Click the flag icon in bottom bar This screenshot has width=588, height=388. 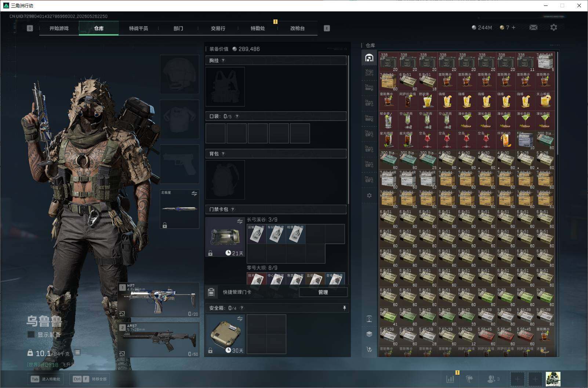469,379
